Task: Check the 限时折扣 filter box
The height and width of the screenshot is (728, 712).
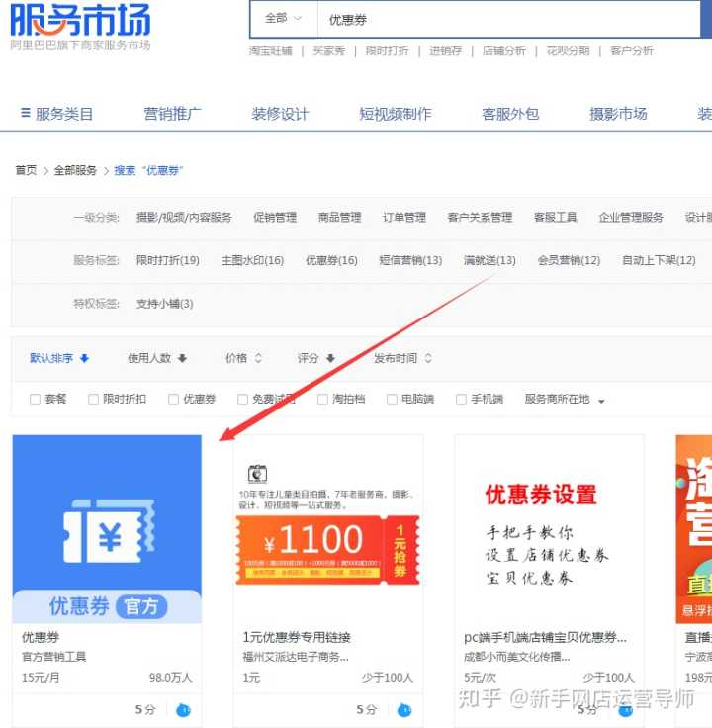Action: click(x=94, y=400)
